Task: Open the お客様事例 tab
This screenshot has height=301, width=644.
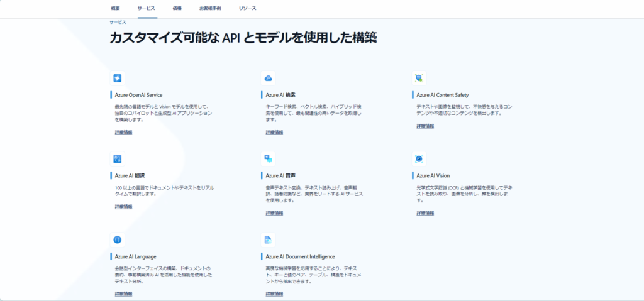Action: pyautogui.click(x=210, y=8)
